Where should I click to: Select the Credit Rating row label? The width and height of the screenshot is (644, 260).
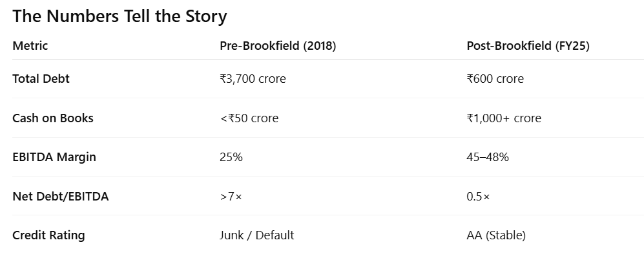48,235
